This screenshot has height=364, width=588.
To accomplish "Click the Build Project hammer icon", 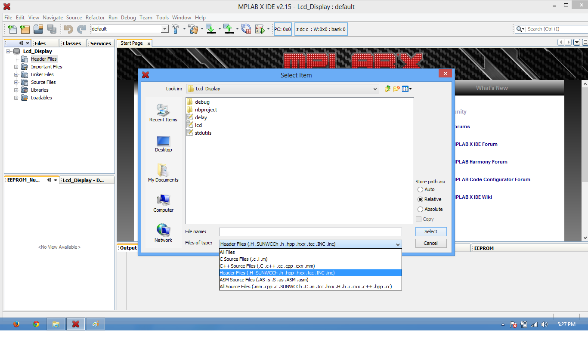I will click(x=176, y=29).
